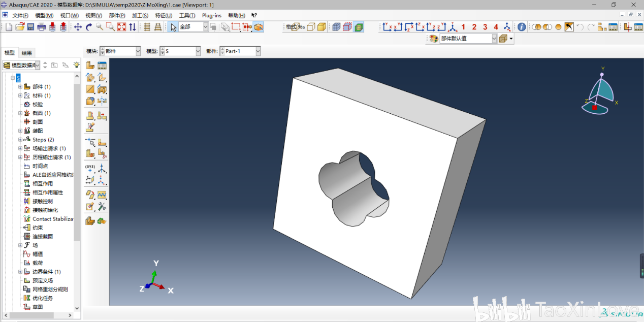Apply custom view 4
The image size is (644, 322).
click(x=496, y=27)
